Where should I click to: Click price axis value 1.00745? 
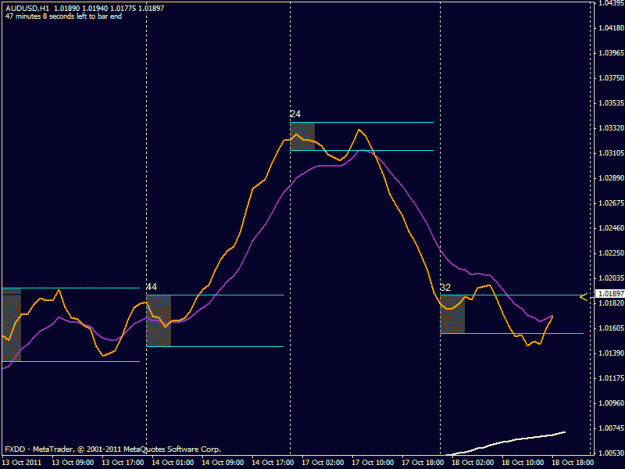pyautogui.click(x=611, y=428)
